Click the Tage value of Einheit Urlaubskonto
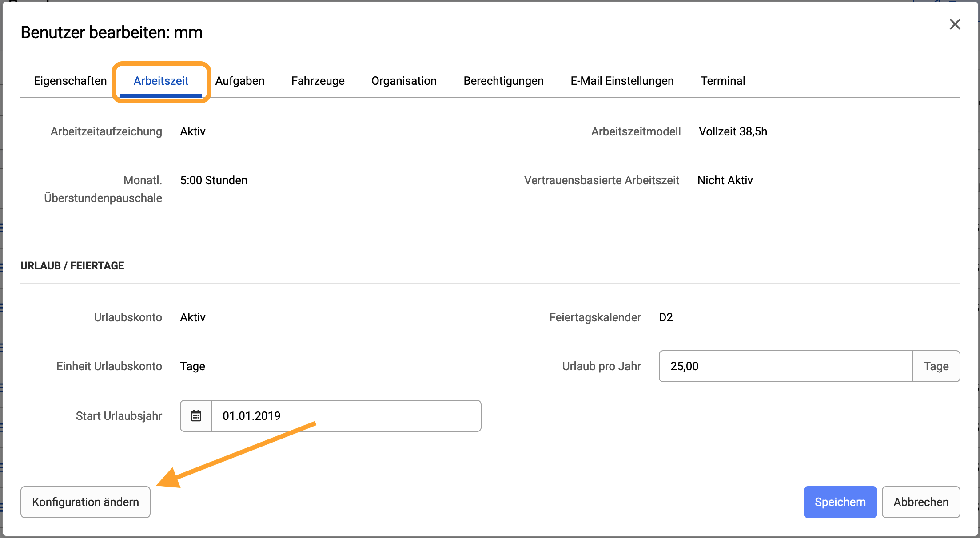Image resolution: width=980 pixels, height=538 pixels. click(192, 366)
